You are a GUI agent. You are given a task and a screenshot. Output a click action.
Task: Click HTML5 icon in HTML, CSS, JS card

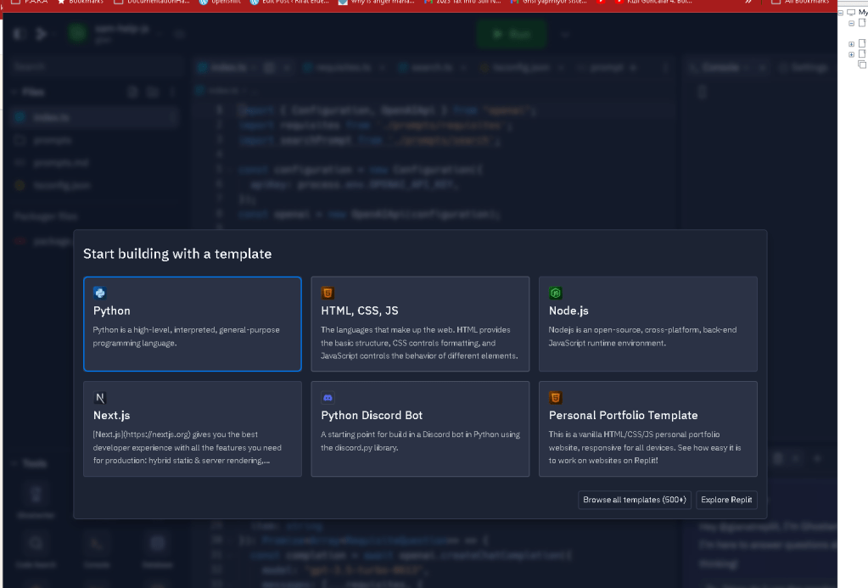(x=328, y=293)
